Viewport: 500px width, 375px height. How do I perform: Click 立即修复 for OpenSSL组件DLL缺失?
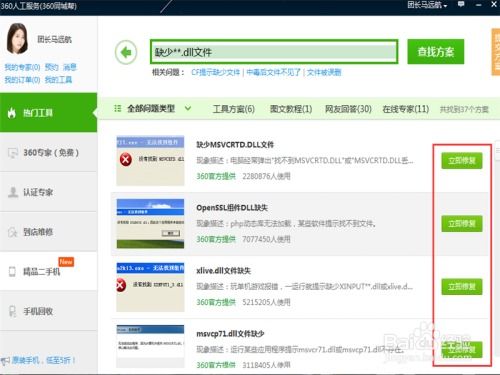(x=462, y=224)
